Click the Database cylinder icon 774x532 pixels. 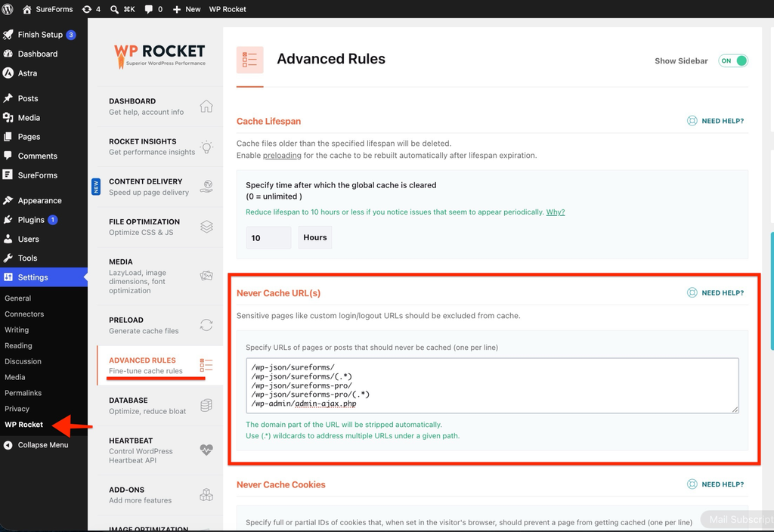click(x=206, y=405)
